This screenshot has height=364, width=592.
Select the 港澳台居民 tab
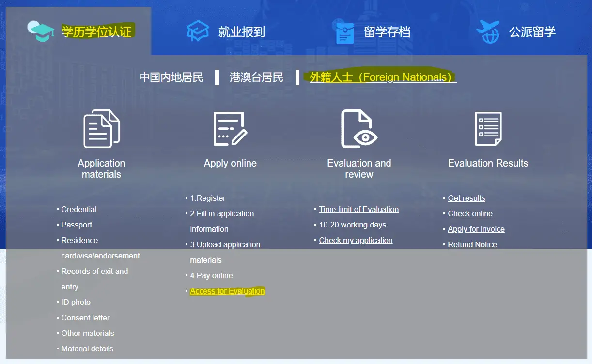point(257,77)
